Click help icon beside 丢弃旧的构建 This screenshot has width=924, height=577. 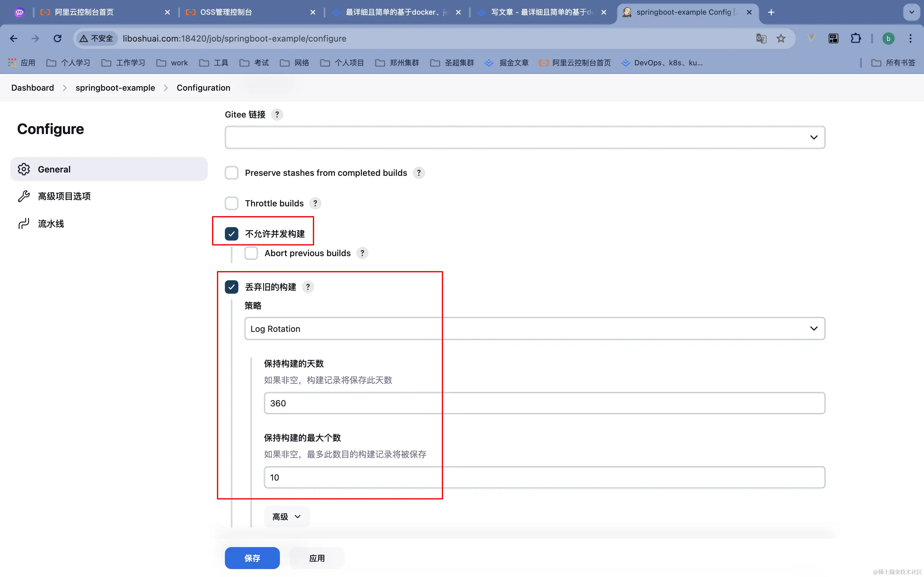coord(308,287)
